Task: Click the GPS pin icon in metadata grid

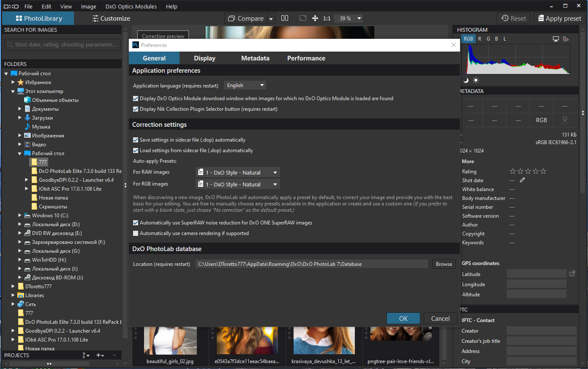Action: pos(565,120)
